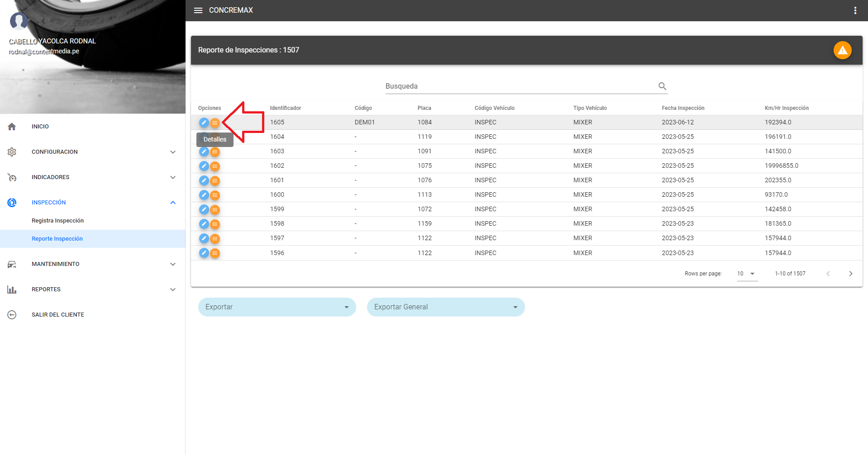The image size is (868, 455).
Task: Go to next page of results
Action: (850, 274)
